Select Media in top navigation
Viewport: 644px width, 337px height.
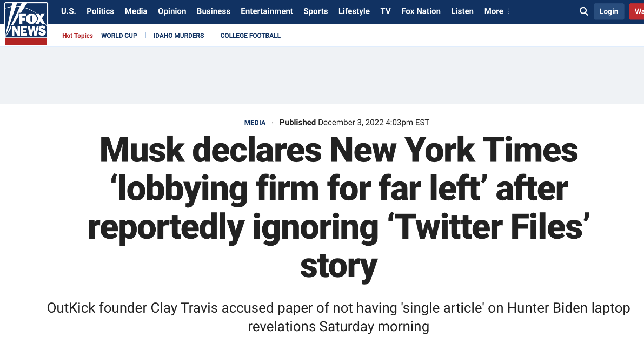pyautogui.click(x=136, y=11)
